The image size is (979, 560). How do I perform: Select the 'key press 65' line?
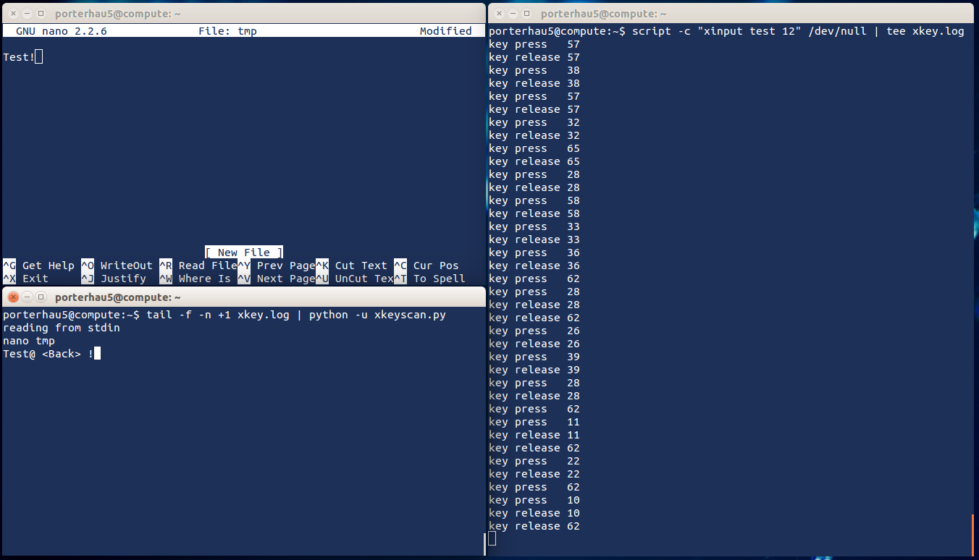coord(534,148)
